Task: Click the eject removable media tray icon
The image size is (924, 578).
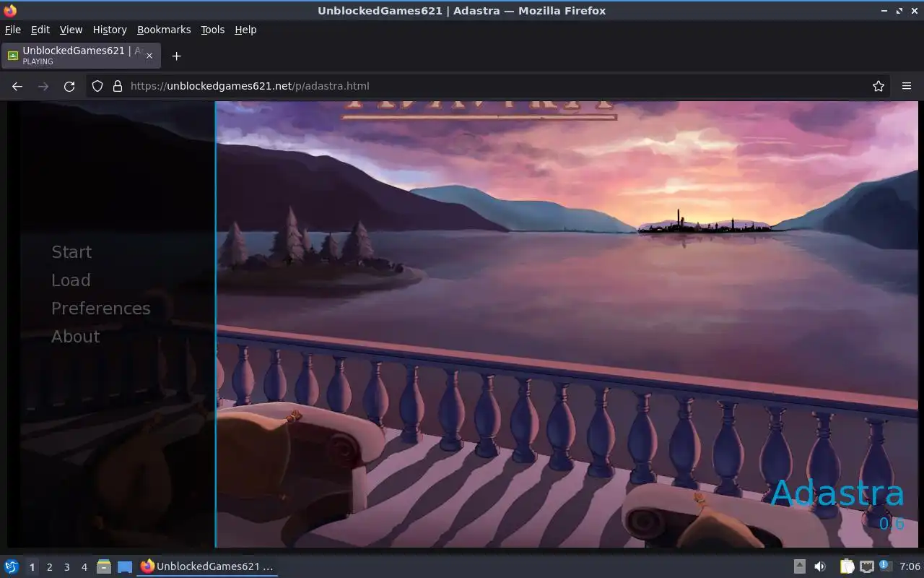Action: click(x=800, y=566)
